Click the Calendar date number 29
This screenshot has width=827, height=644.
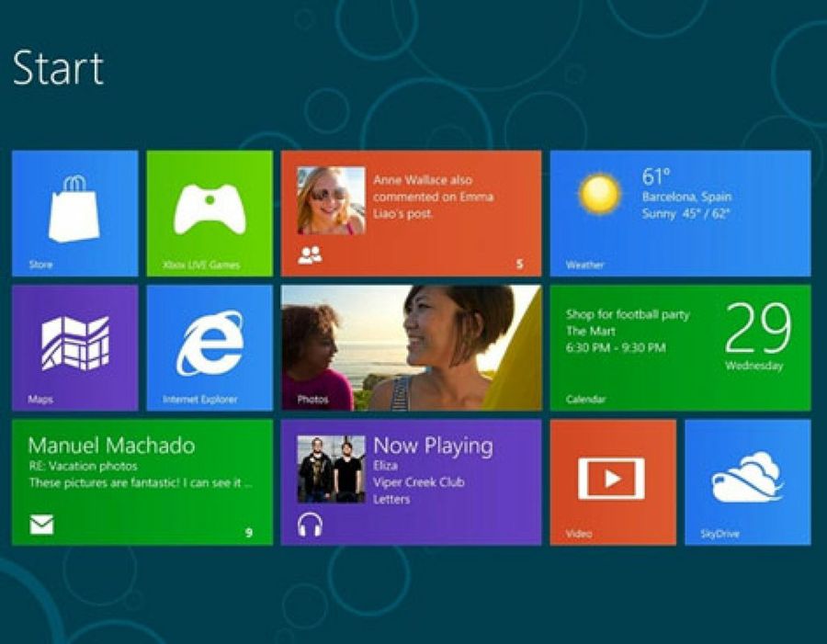tap(757, 328)
